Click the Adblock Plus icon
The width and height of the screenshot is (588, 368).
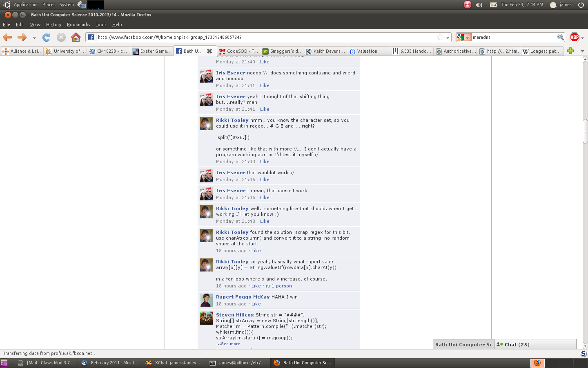coord(574,37)
